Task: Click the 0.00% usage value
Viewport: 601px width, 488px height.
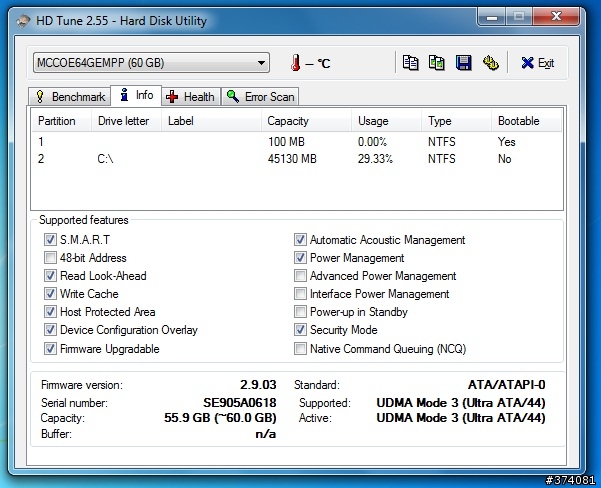Action: coord(372,142)
